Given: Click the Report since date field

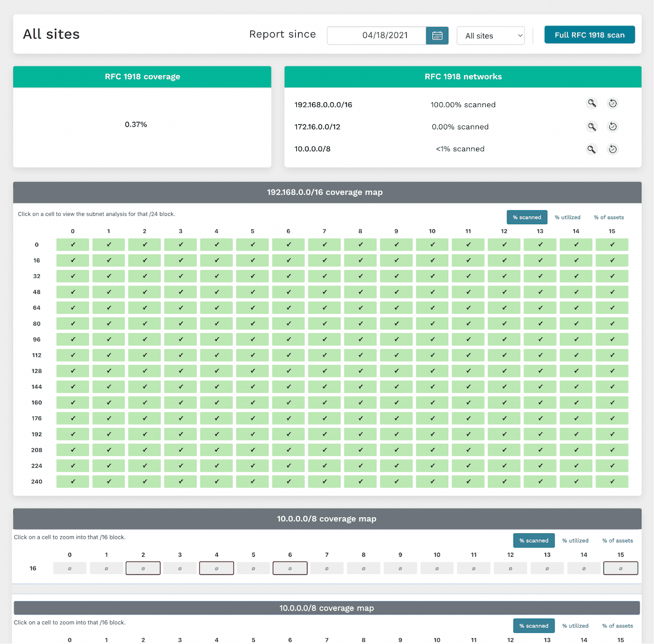Looking at the screenshot, I should pyautogui.click(x=377, y=35).
